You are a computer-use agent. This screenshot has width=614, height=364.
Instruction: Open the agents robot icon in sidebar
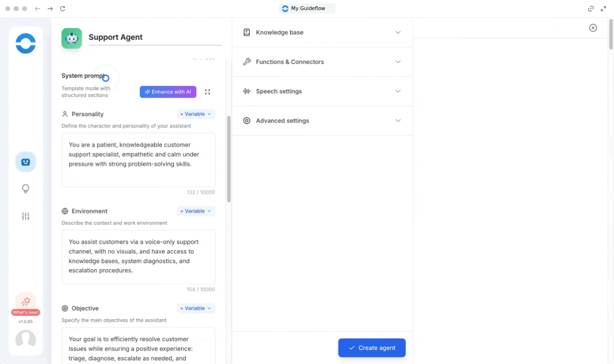(x=26, y=162)
